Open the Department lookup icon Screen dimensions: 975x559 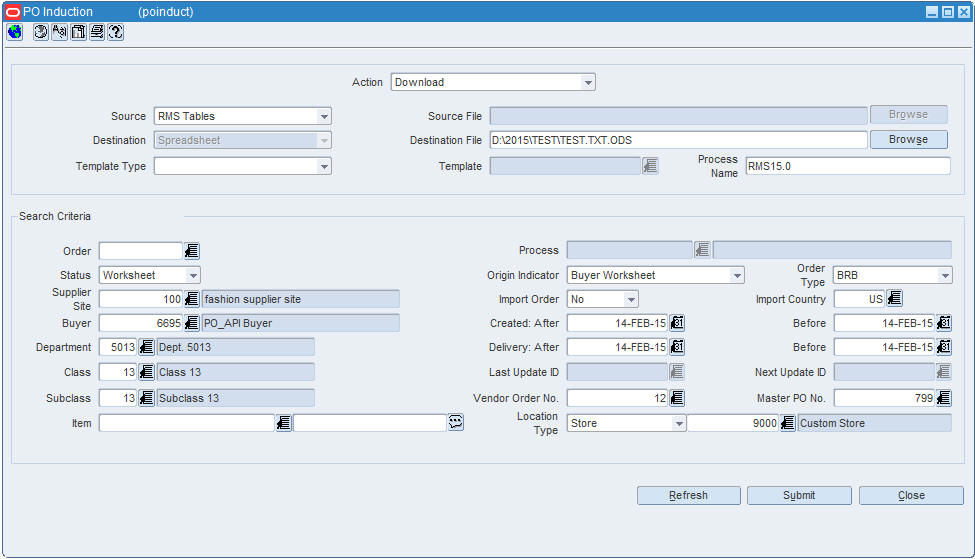146,347
